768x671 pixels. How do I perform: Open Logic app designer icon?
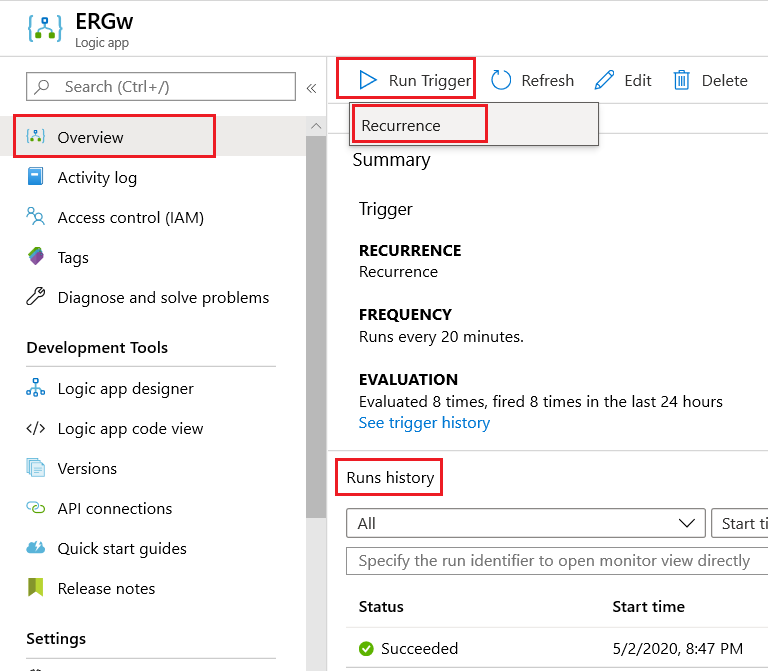tap(36, 388)
